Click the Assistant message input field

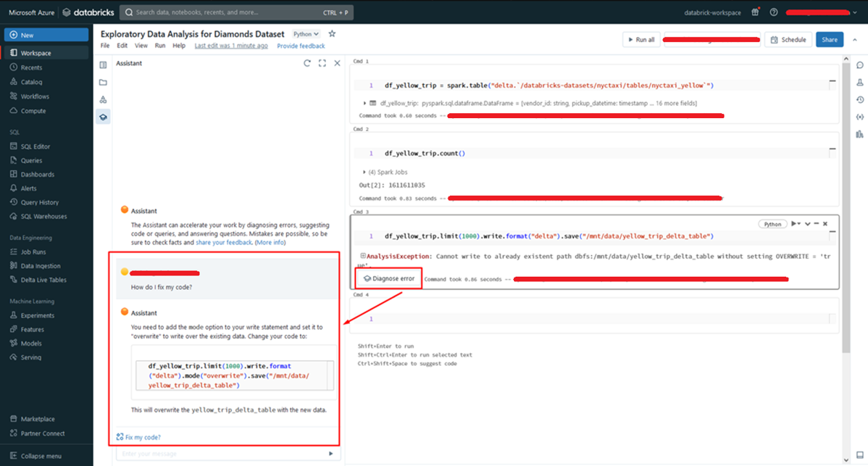221,454
